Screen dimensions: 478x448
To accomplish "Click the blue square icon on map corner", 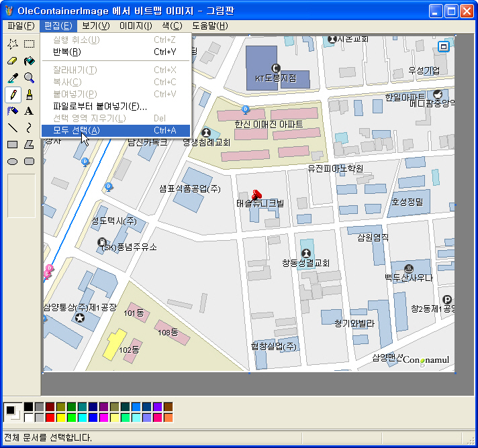I will point(444,46).
